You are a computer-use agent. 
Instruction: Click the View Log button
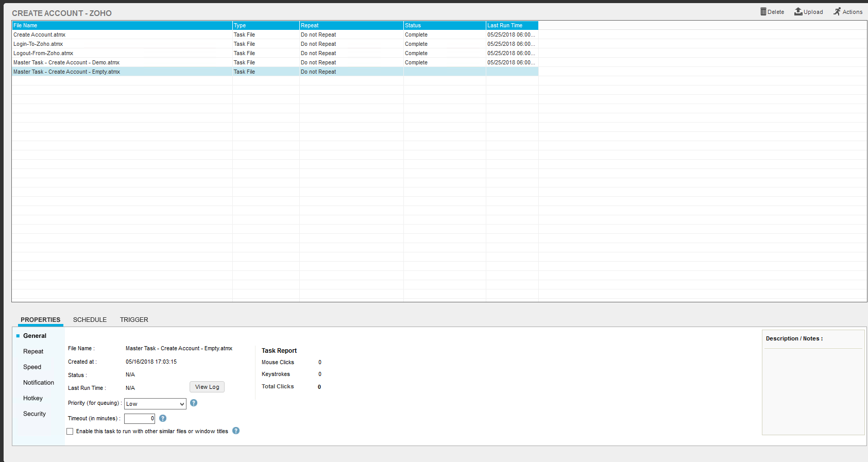(x=207, y=387)
